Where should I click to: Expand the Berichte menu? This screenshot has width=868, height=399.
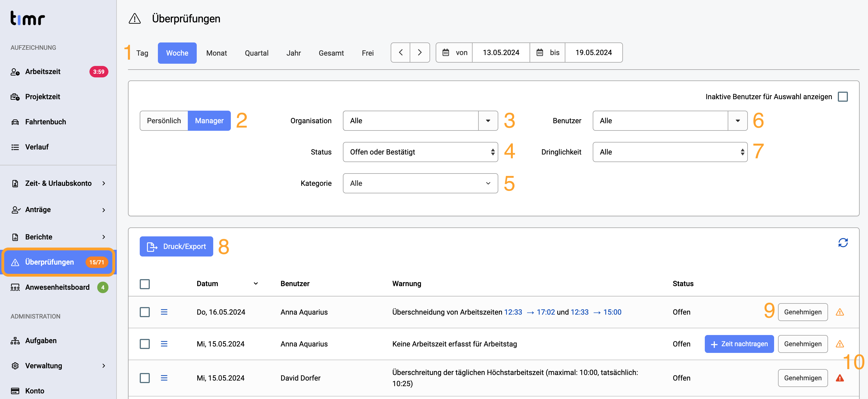click(58, 237)
